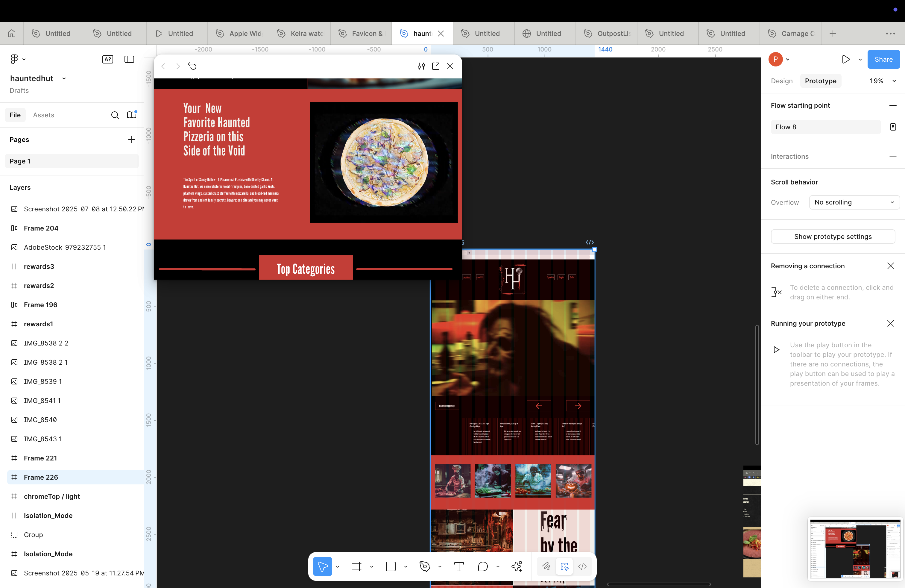This screenshot has width=905, height=588.
Task: Toggle Dev Mode in bottom toolbar
Action: [582, 566]
